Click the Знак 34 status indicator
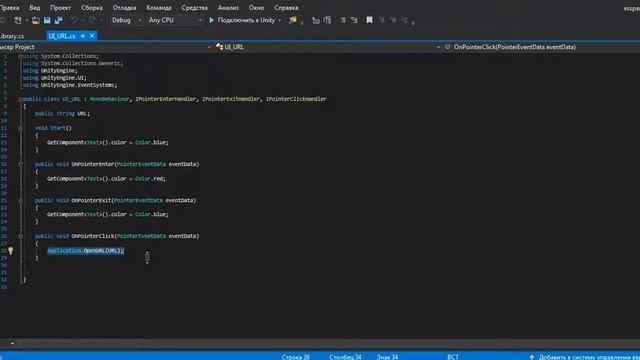The width and height of the screenshot is (640, 360). [x=387, y=357]
